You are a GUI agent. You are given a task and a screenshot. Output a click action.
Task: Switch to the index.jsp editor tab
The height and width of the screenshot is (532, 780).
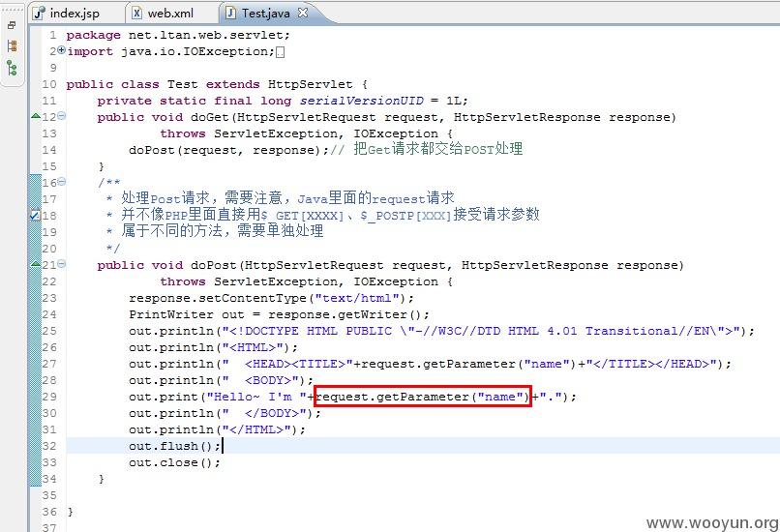pyautogui.click(x=74, y=13)
